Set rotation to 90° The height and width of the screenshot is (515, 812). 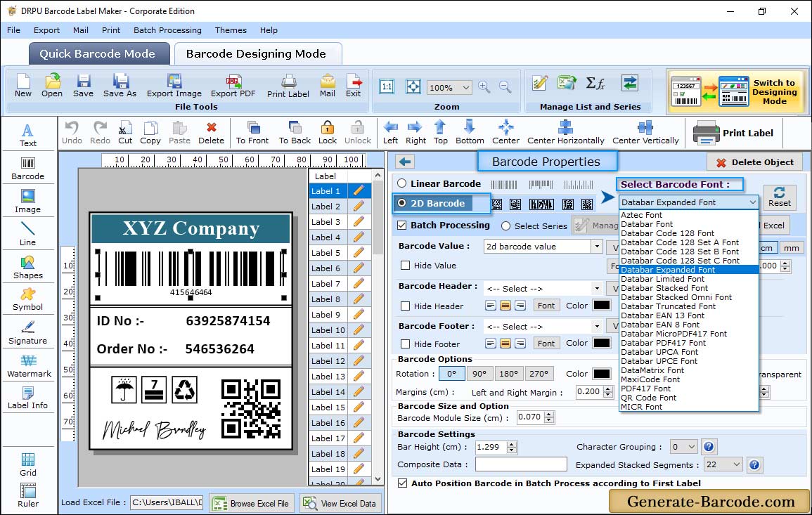(x=479, y=374)
